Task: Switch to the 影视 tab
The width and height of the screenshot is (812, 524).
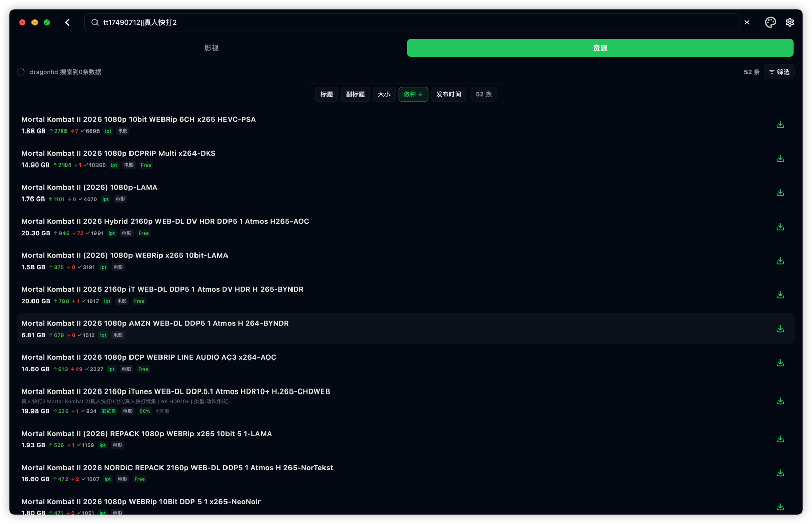Action: pyautogui.click(x=212, y=48)
